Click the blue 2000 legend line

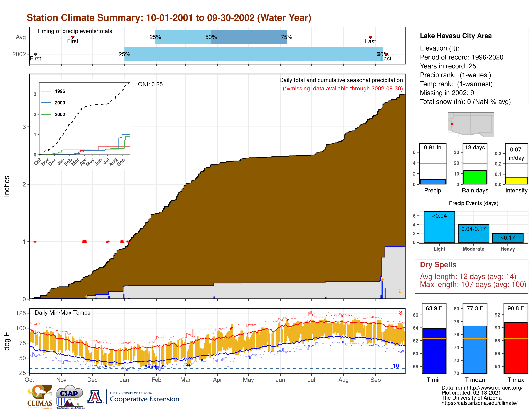[46, 103]
